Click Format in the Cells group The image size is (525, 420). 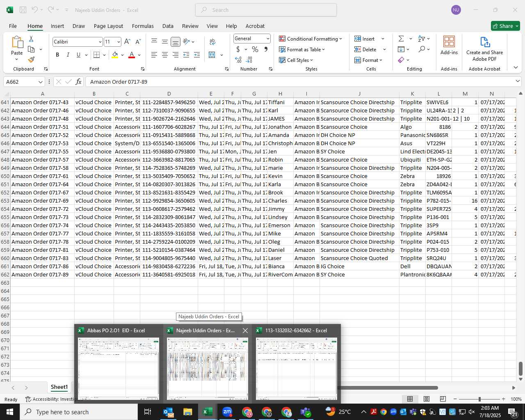pos(368,60)
